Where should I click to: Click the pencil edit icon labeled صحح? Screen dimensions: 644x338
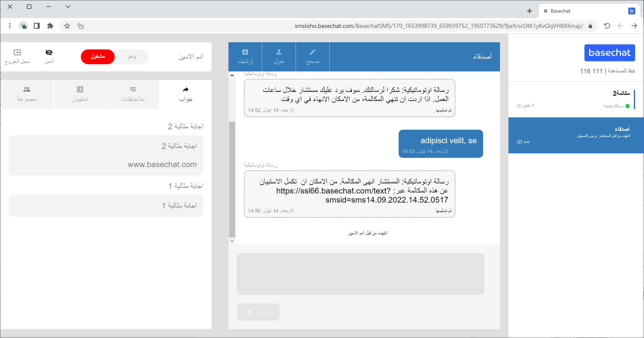(x=312, y=52)
